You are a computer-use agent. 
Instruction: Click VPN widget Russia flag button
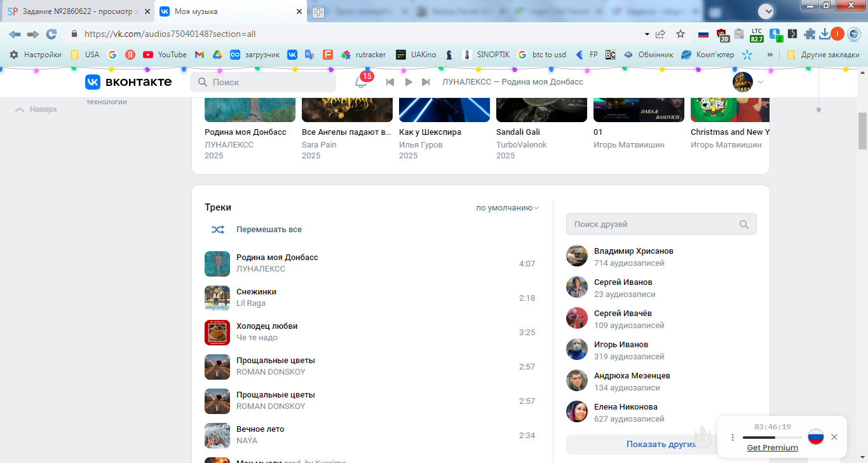point(816,437)
